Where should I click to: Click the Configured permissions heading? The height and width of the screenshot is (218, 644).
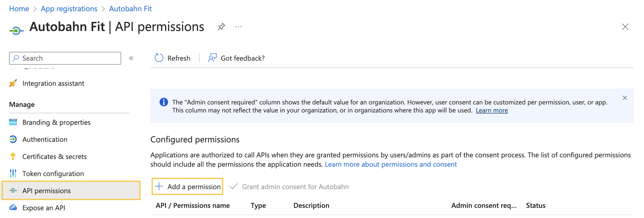[195, 139]
